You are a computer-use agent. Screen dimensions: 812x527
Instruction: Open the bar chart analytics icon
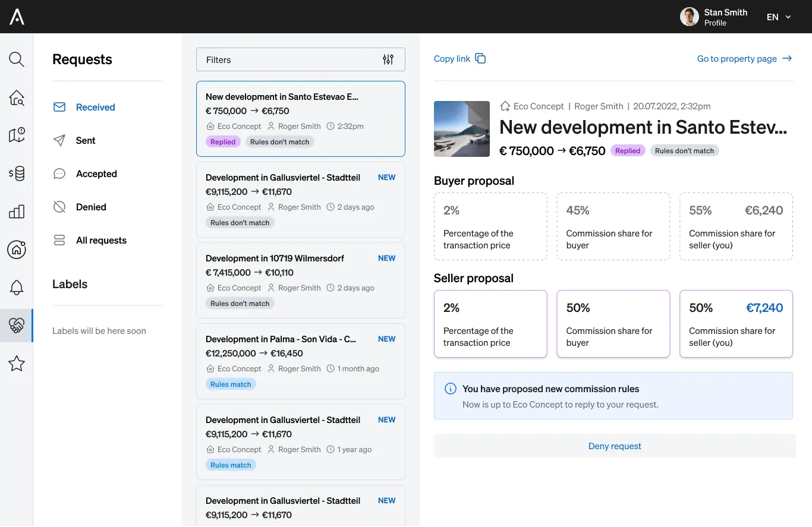point(17,212)
